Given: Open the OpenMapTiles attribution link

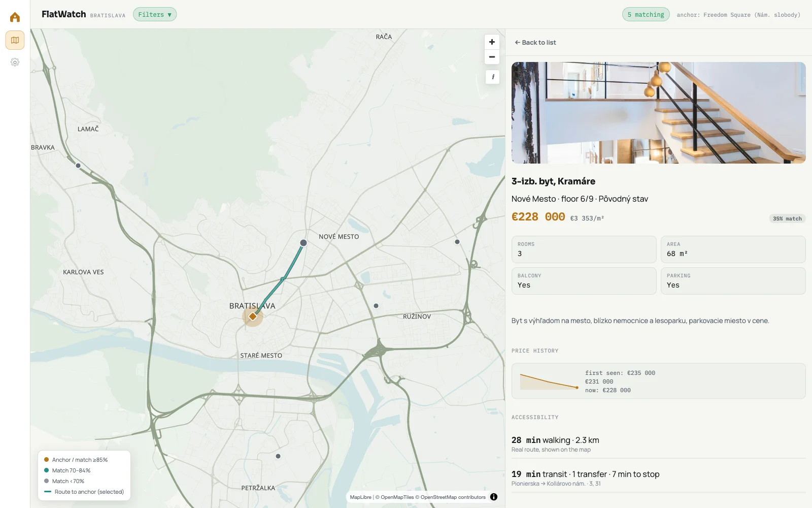Looking at the screenshot, I should point(394,497).
